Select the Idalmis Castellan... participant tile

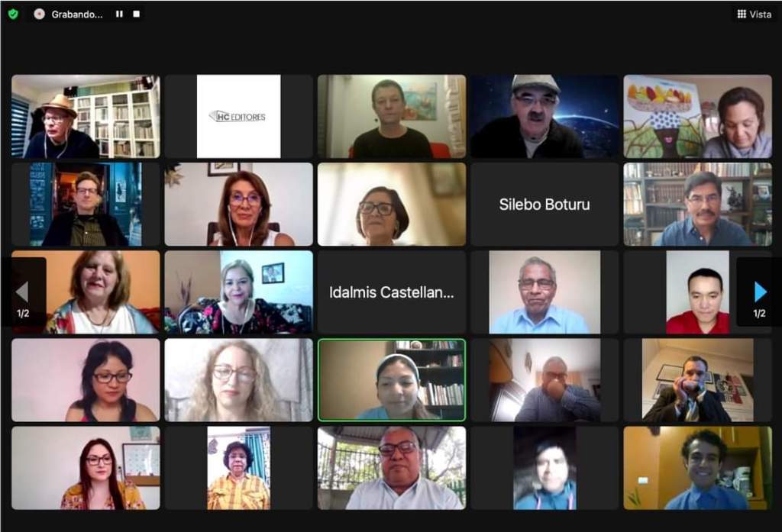(392, 292)
